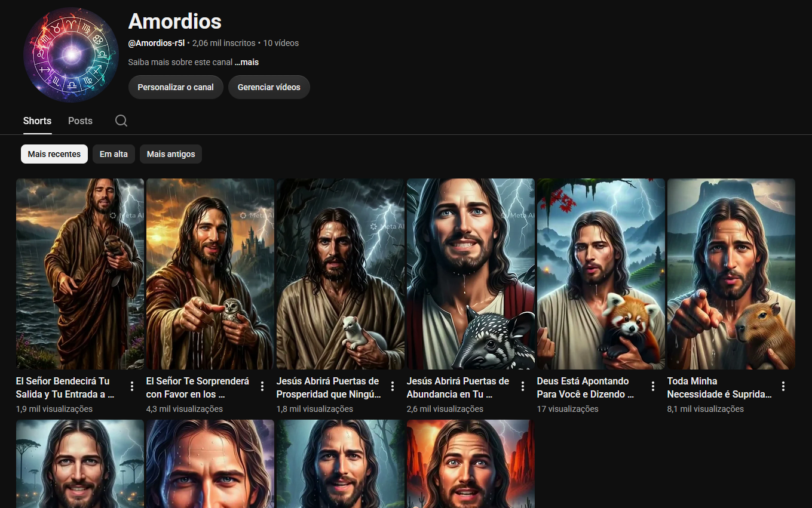The image size is (812, 508).
Task: Open three-dot menu for 'Toda Minha Necessidade' short
Action: [783, 386]
